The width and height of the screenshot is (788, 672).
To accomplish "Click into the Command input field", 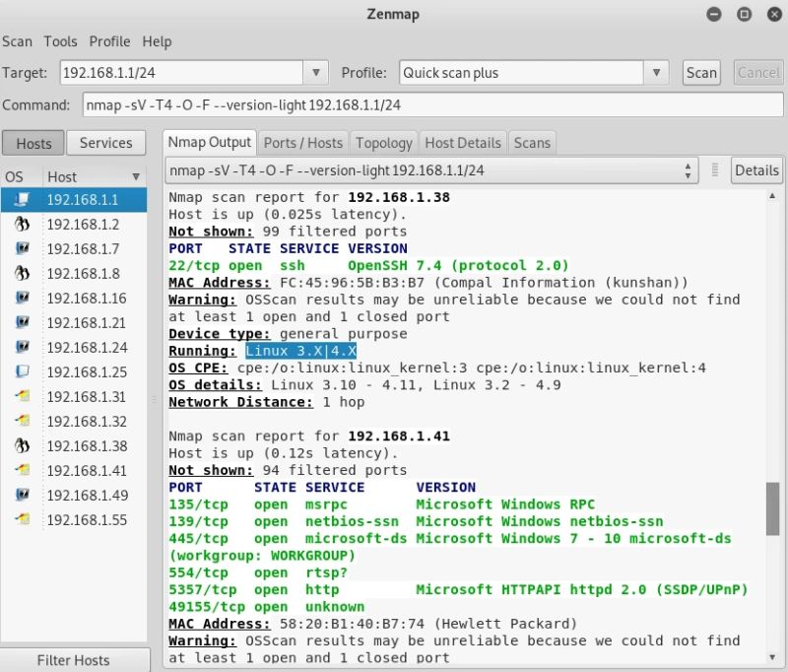I will click(x=432, y=105).
